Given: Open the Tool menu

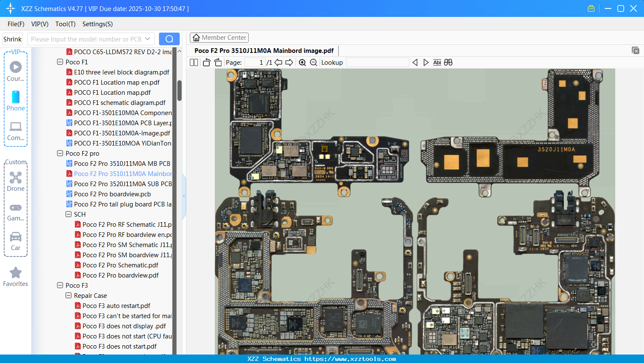Looking at the screenshot, I should (x=65, y=24).
